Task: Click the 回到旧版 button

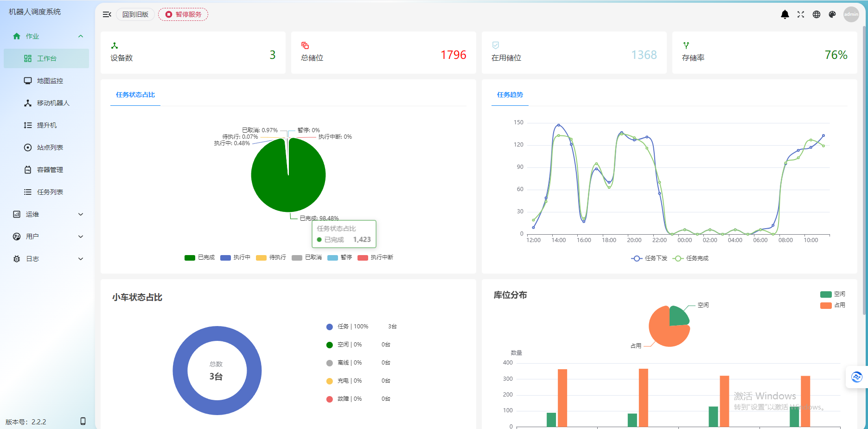Action: click(135, 14)
